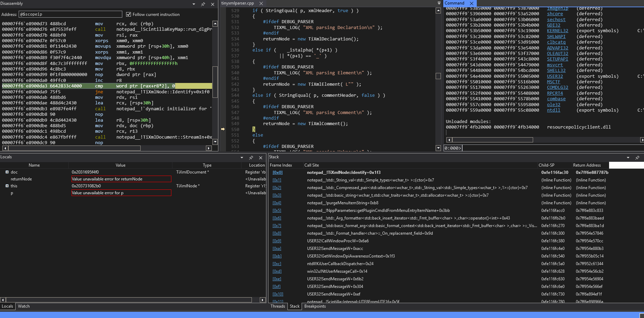644x318 pixels.
Task: Close the Disassembly panel
Action: (x=212, y=4)
